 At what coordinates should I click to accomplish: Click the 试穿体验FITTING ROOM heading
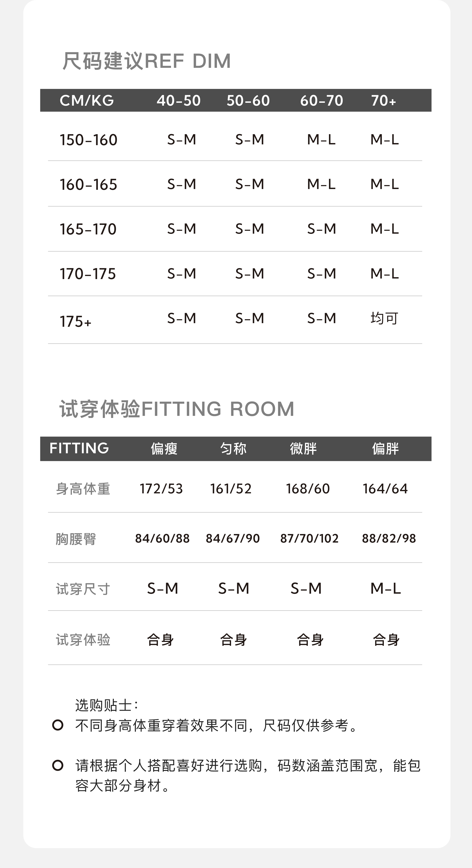pos(177,409)
